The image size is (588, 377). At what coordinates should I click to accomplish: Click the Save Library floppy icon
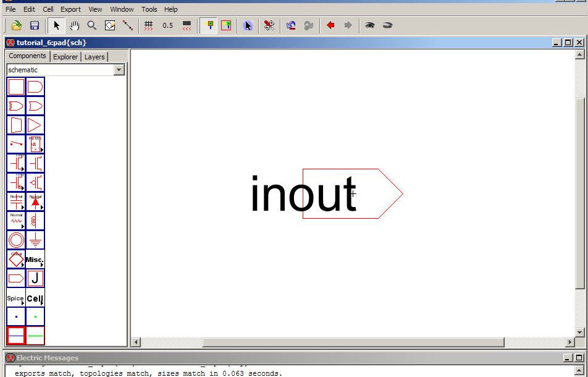coord(35,25)
